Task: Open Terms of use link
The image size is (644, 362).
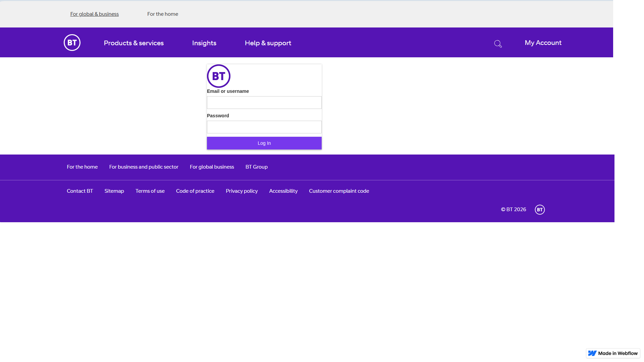Action: click(150, 191)
